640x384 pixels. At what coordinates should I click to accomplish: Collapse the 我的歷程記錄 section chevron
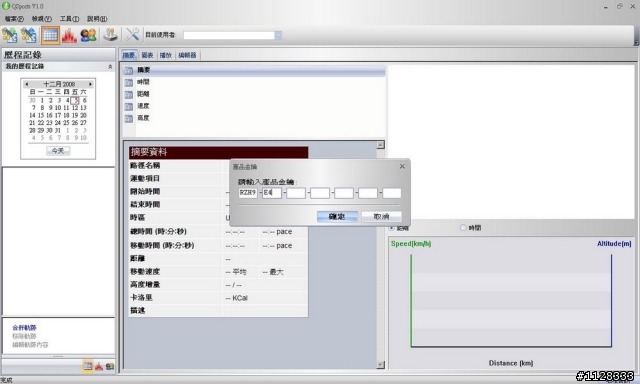point(110,67)
